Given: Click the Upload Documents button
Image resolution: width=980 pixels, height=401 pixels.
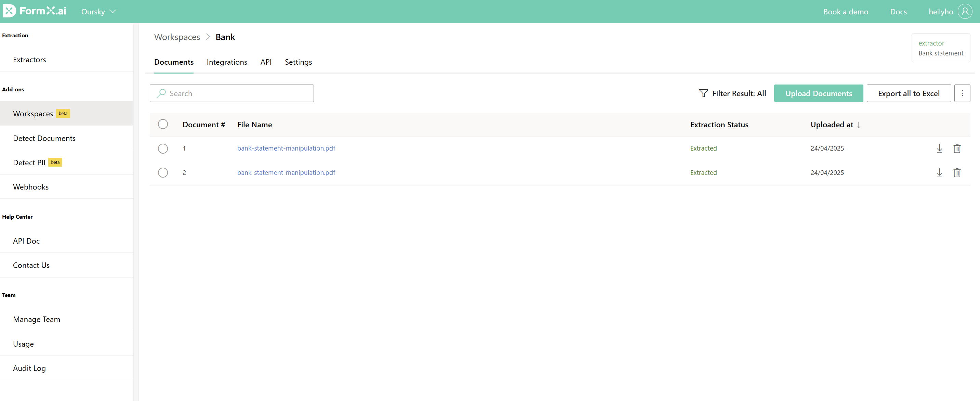Looking at the screenshot, I should point(818,93).
